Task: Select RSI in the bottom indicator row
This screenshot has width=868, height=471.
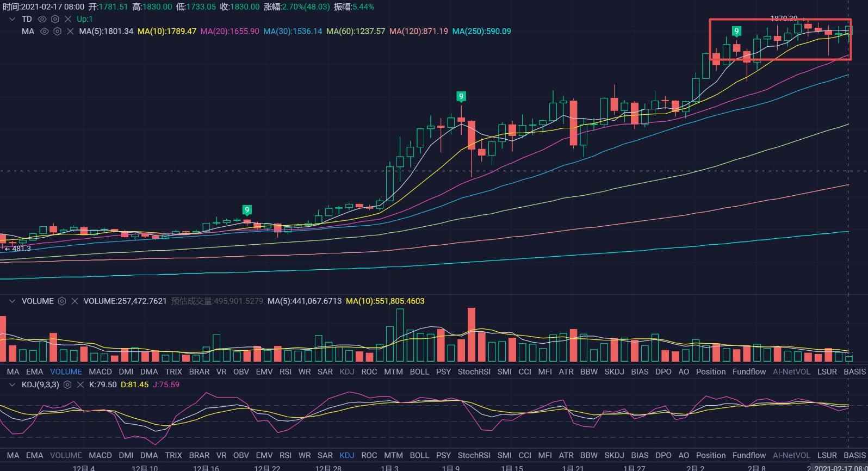Action: [x=285, y=455]
